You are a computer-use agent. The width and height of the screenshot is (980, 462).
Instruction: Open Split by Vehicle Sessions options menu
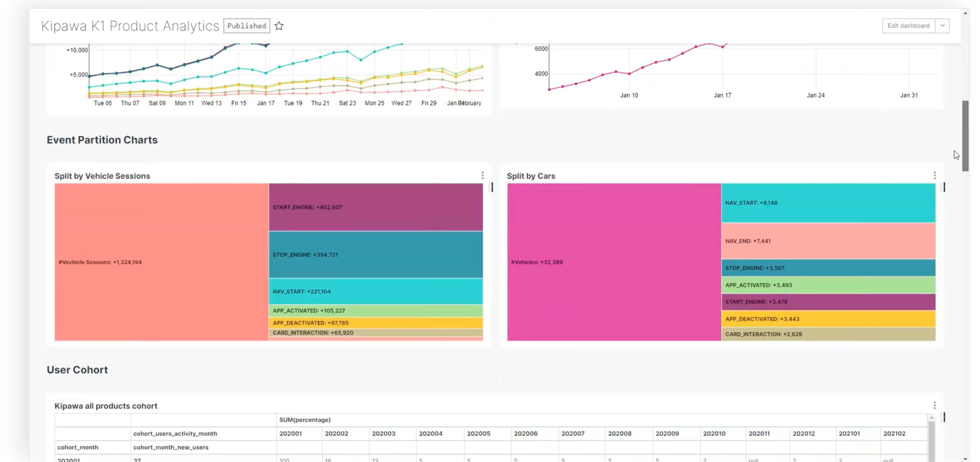(x=482, y=175)
